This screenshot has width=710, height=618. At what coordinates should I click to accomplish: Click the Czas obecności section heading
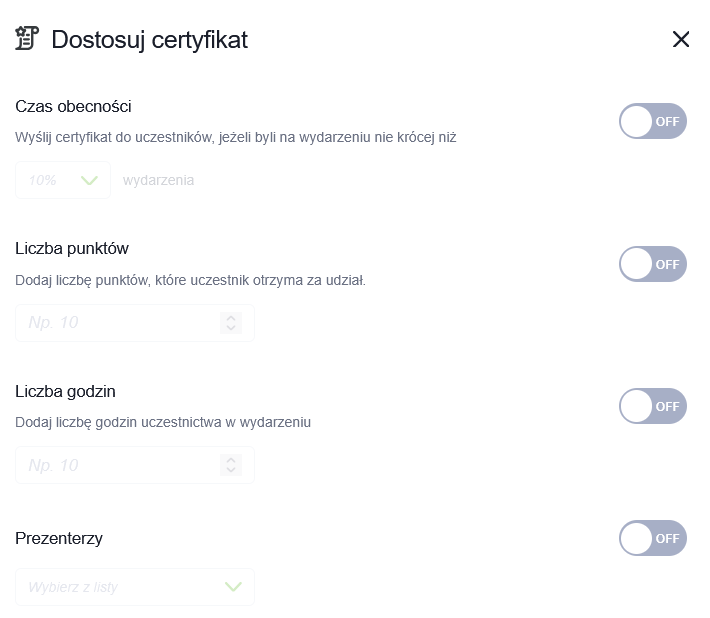point(73,106)
